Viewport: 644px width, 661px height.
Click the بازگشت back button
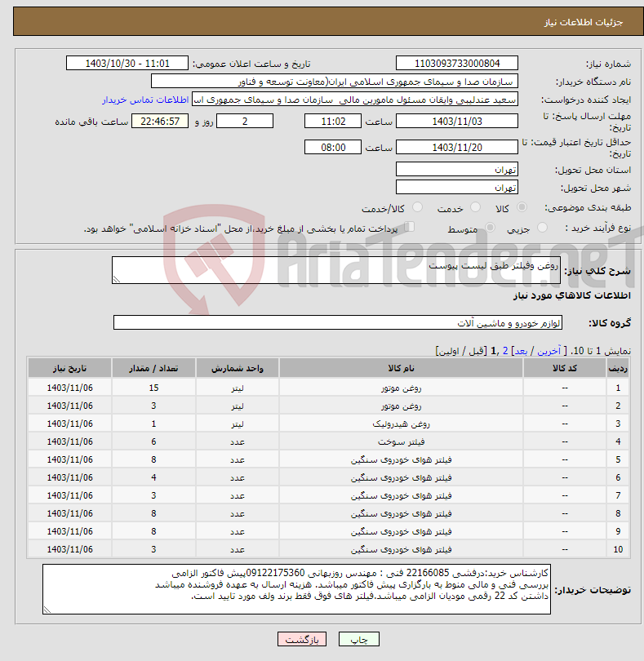click(x=302, y=639)
